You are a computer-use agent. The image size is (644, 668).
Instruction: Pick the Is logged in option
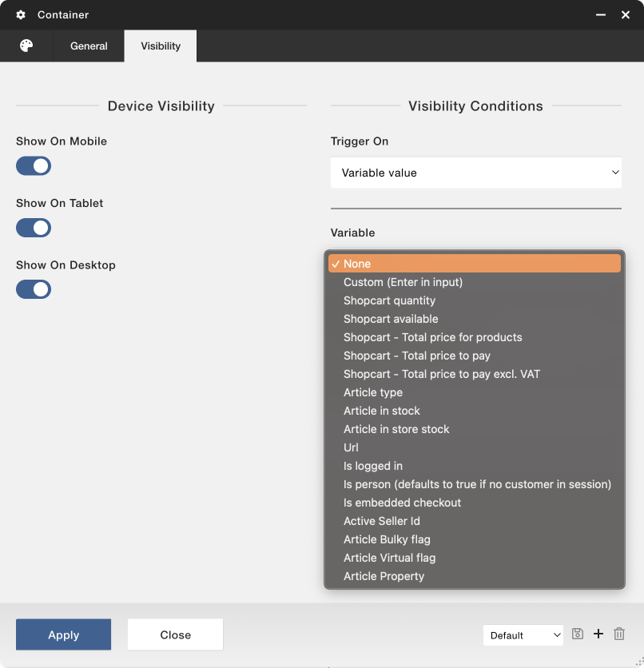[x=372, y=466]
